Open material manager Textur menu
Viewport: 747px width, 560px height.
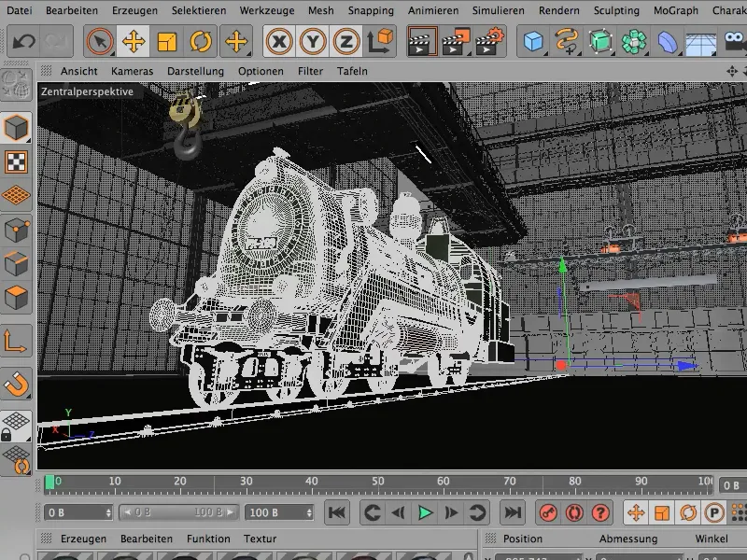click(x=261, y=539)
